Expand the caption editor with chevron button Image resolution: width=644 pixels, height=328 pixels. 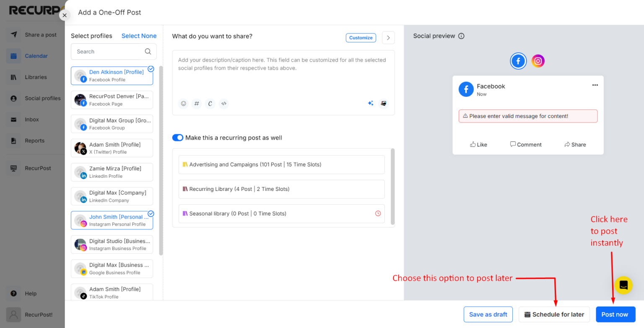[388, 37]
